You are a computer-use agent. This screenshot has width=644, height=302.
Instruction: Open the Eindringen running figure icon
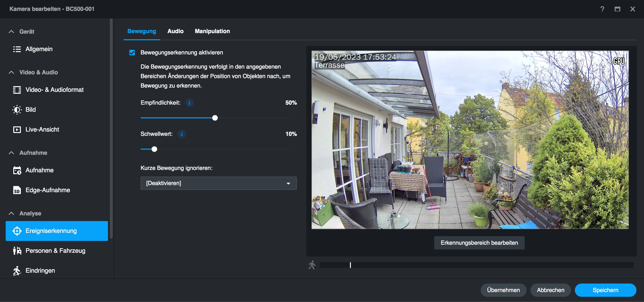point(17,271)
